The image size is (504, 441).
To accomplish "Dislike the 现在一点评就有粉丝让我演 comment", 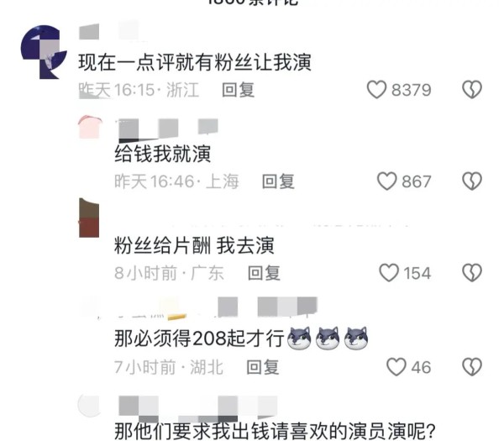I will pyautogui.click(x=472, y=89).
